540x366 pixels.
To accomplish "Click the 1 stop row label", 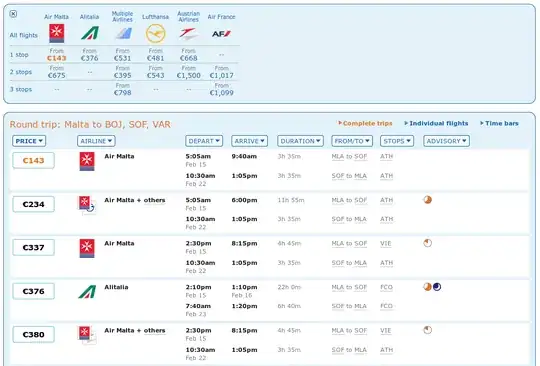I will (19, 55).
